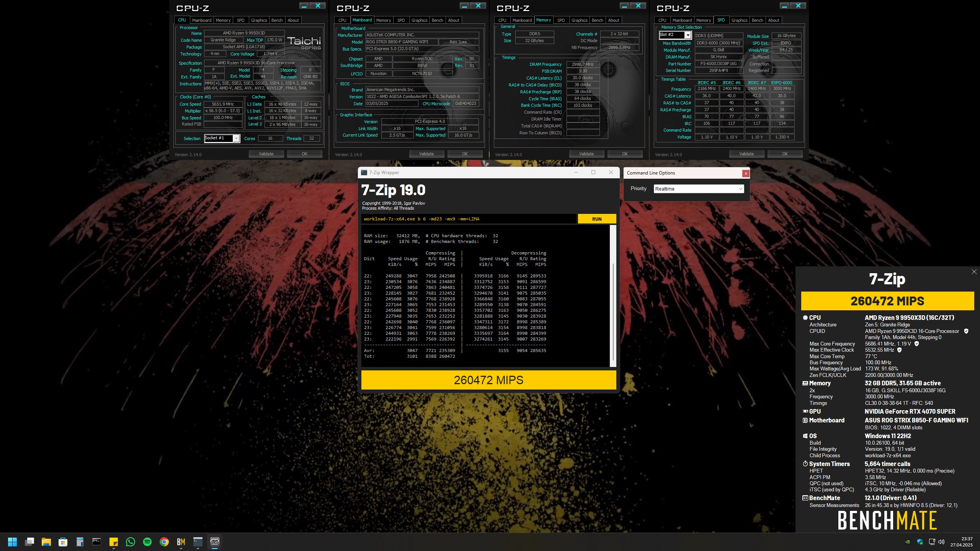Switch to Mainboard tab in the CPU-tab CPU-Z window
Screen dimensions: 980x551
pos(201,20)
